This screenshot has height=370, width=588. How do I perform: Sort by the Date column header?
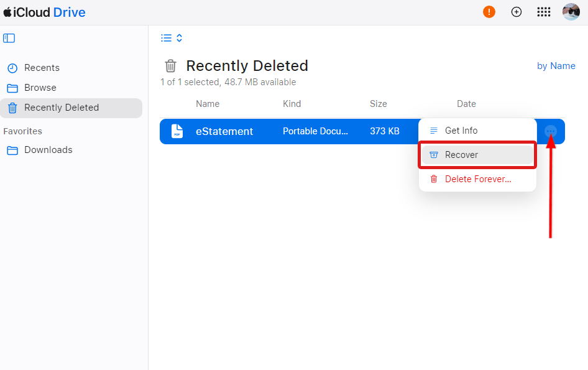point(466,104)
